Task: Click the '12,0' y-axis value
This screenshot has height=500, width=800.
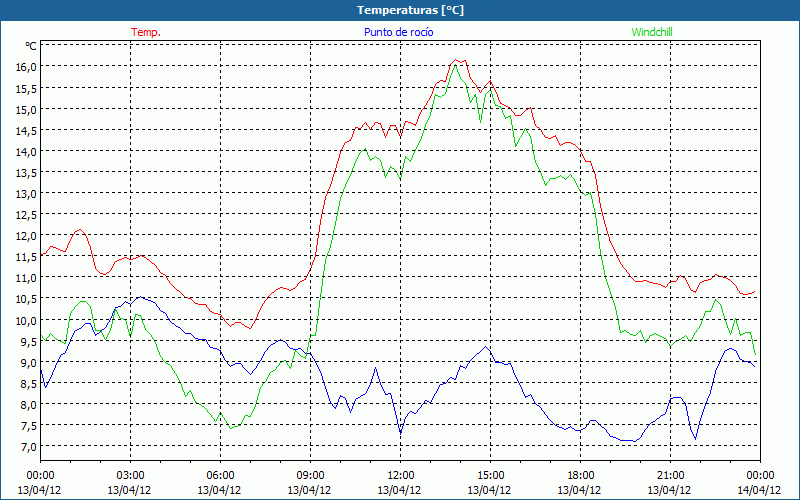Action: tap(27, 236)
